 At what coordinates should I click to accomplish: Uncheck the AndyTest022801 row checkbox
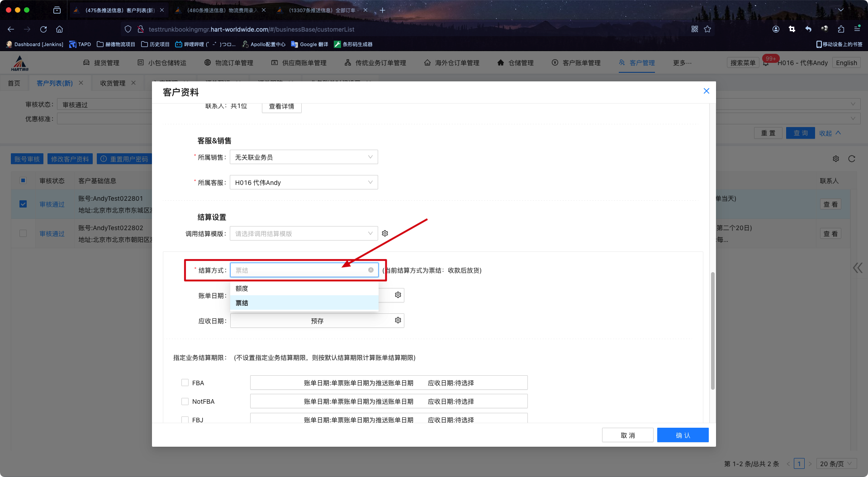coord(23,204)
